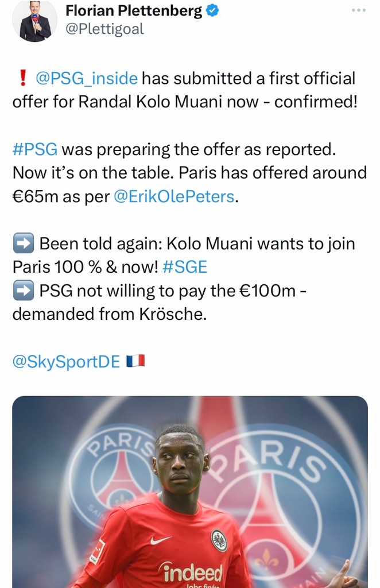Viewport: 380px width, 588px height.
Task: Open the tweet's three-dot more menu
Action: pos(359,10)
